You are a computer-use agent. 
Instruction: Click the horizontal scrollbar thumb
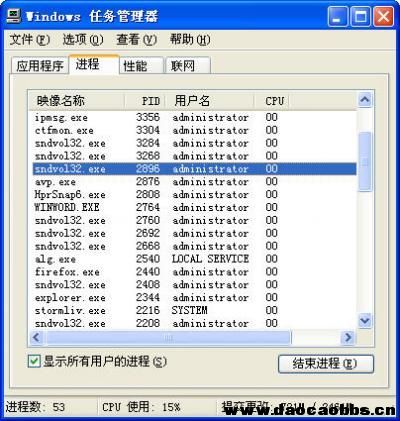(x=168, y=337)
